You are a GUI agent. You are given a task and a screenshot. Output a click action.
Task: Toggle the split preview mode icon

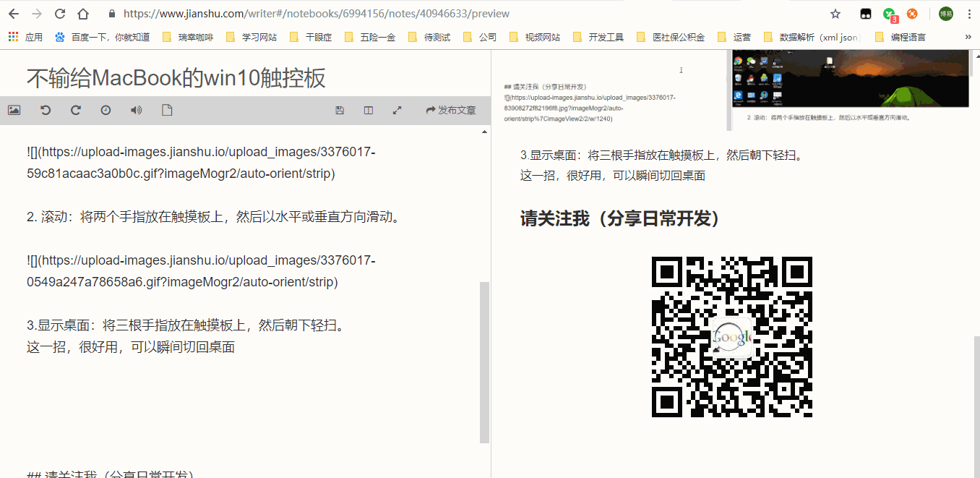(369, 110)
